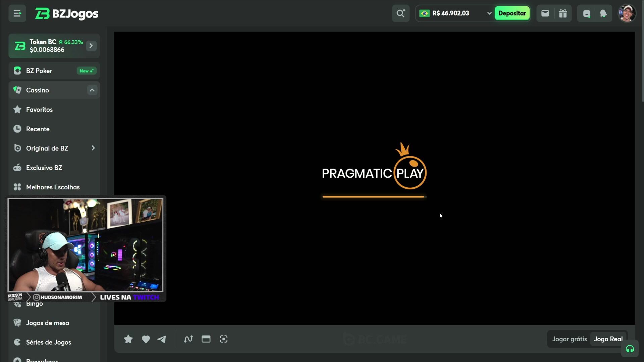Viewport: 644px width, 362px height.
Task: Click the Brazil flag currency icon
Action: tap(425, 13)
